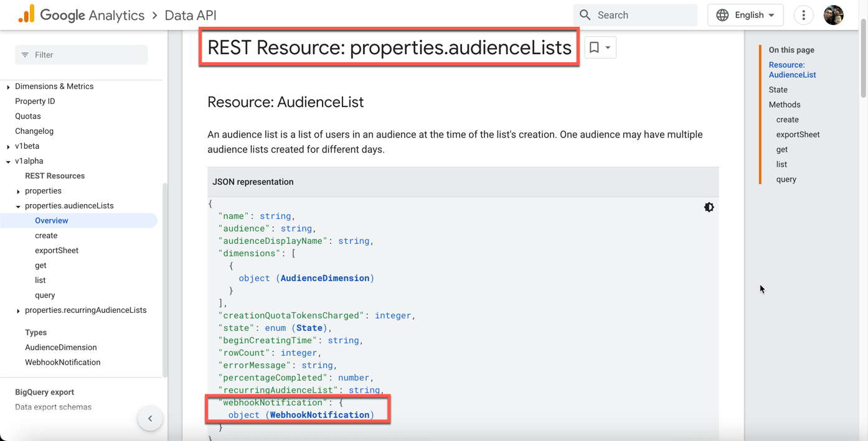Click the page vertical scrollbar
This screenshot has width=868, height=441.
coord(863,59)
